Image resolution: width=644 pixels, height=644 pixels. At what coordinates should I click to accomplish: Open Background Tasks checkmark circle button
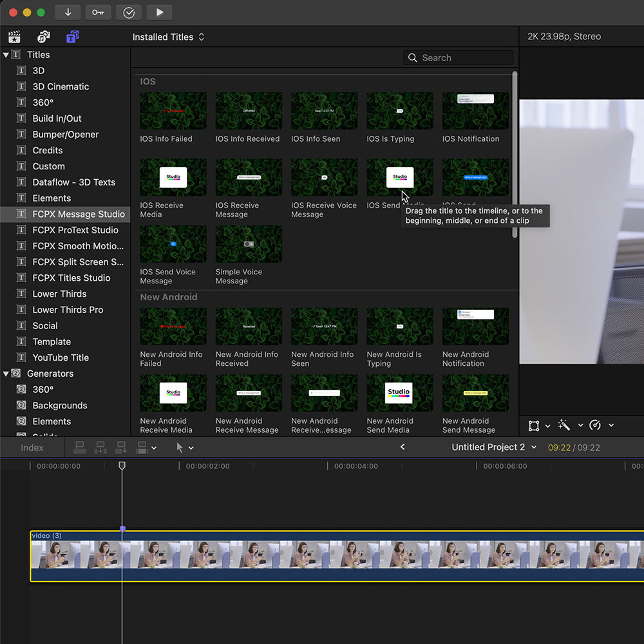[129, 12]
